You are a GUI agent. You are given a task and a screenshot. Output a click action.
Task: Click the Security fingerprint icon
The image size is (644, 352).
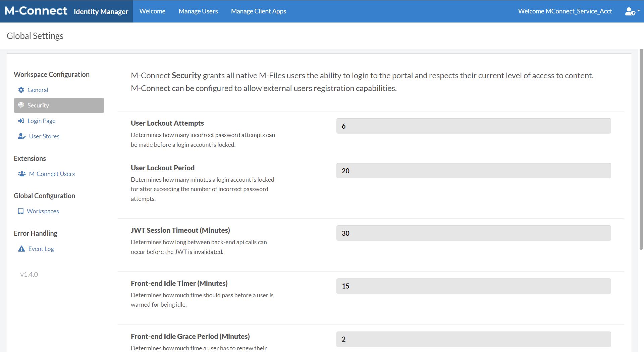21,105
